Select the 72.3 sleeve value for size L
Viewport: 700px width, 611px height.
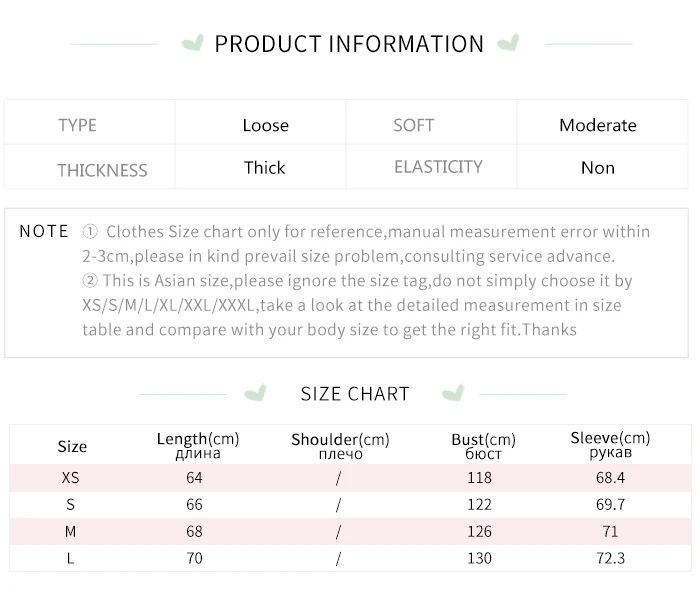pos(610,558)
